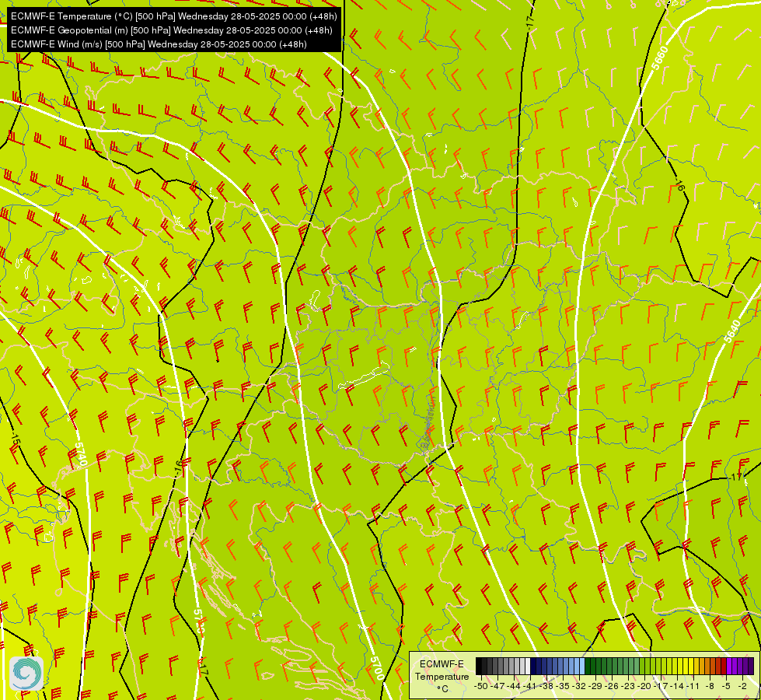Select the ECMWF-E Temperature 500 hPa title line
The height and width of the screenshot is (700, 761).
point(174,16)
